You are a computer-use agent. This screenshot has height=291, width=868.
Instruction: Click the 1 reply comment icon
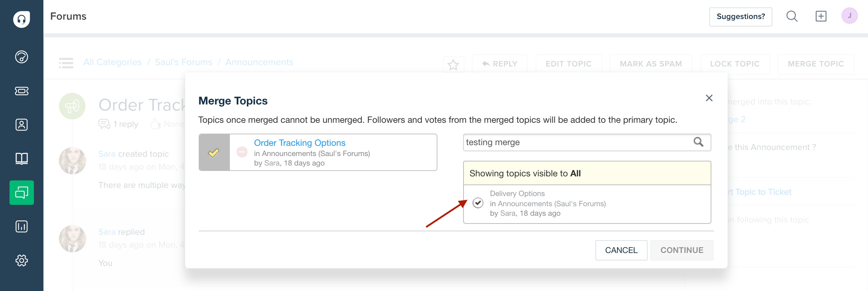tap(104, 124)
